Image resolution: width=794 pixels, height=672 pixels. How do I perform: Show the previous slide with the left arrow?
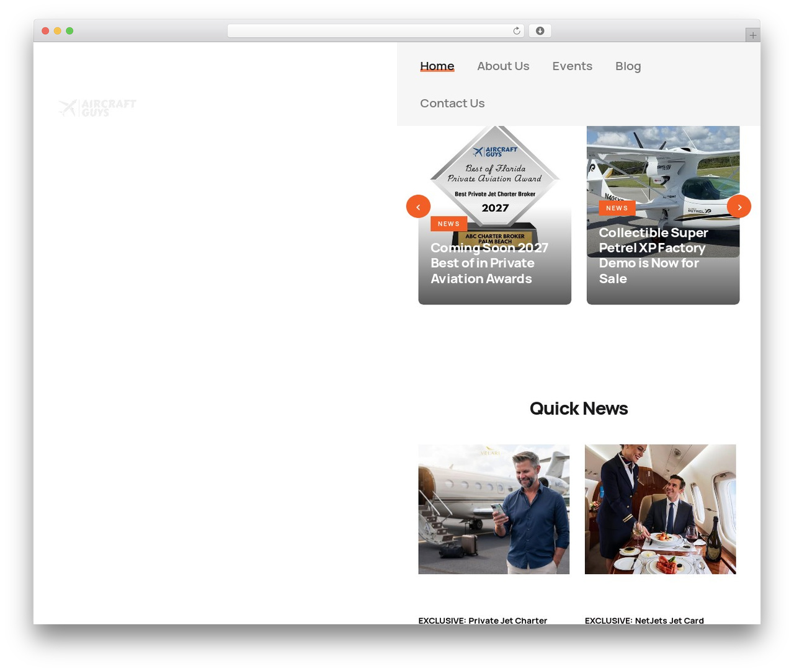pos(418,206)
